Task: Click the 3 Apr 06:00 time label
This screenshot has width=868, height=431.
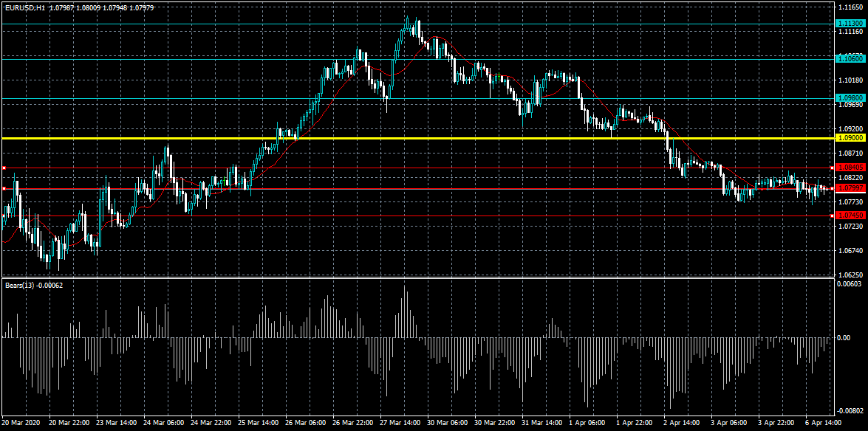Action: tap(731, 423)
